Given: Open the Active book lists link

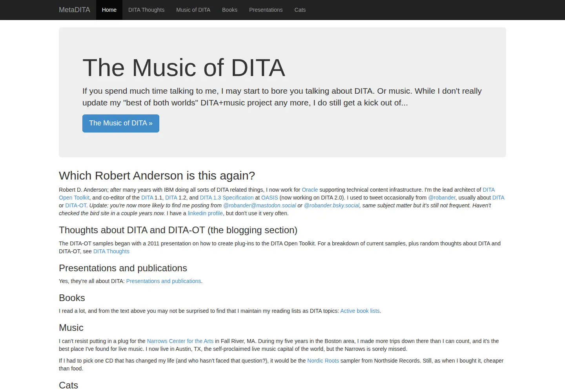Looking at the screenshot, I should click(x=360, y=311).
